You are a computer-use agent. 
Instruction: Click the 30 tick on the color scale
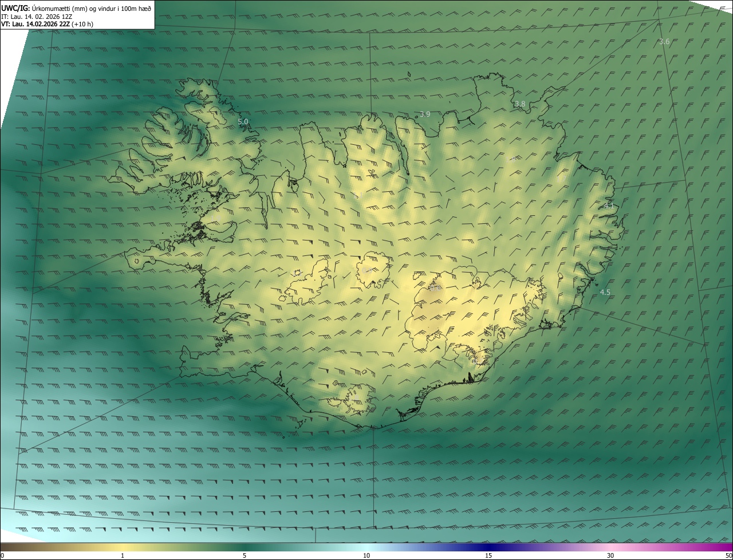pos(610,555)
